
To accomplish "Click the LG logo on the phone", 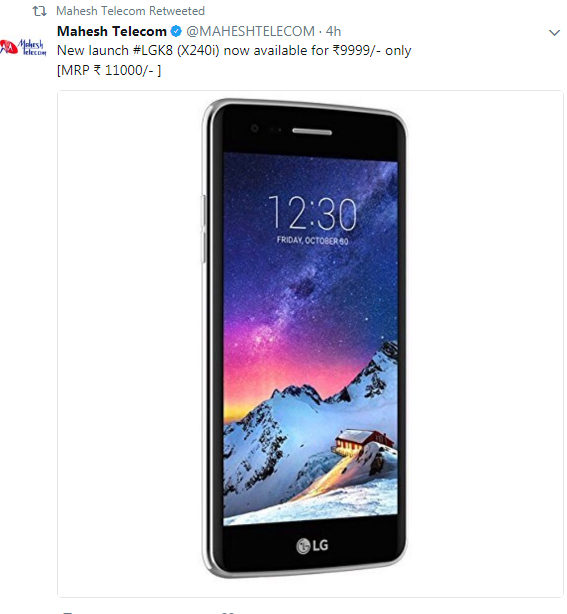I will click(312, 545).
